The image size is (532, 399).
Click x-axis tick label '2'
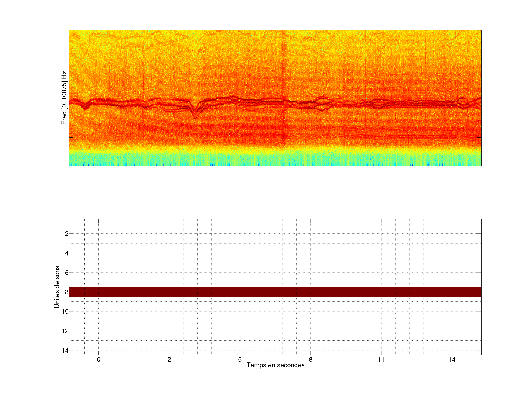169,359
